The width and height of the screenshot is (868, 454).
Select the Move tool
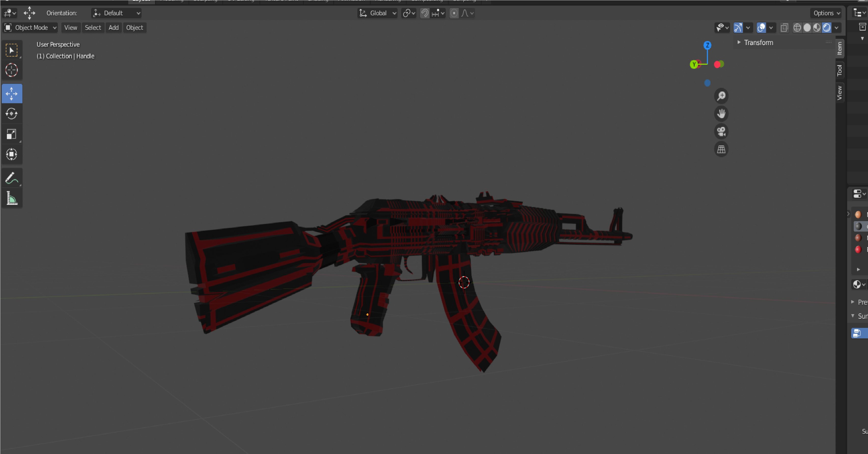click(x=12, y=94)
